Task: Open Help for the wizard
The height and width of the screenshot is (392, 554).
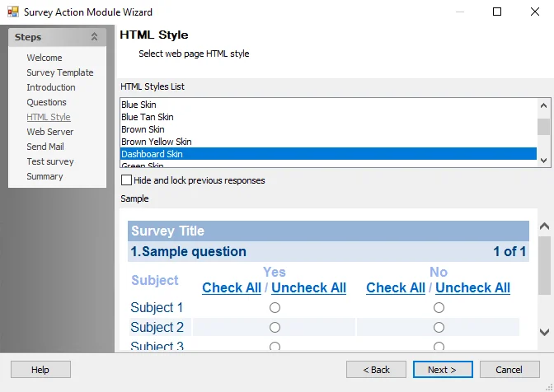Action: [40, 370]
